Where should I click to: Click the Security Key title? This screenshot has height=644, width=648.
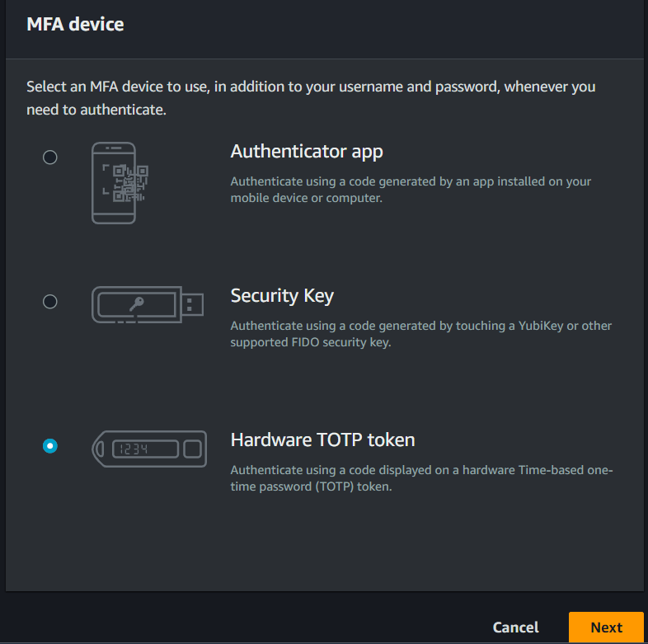click(282, 296)
